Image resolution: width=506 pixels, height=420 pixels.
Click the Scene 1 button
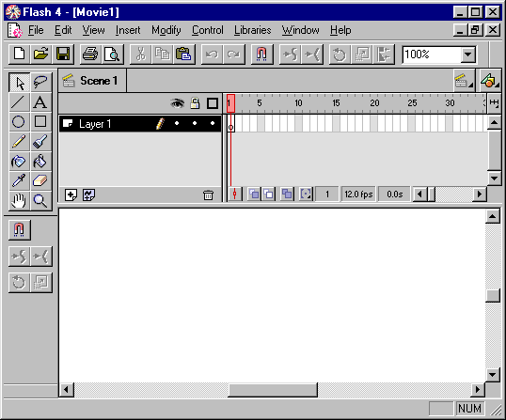click(x=92, y=81)
